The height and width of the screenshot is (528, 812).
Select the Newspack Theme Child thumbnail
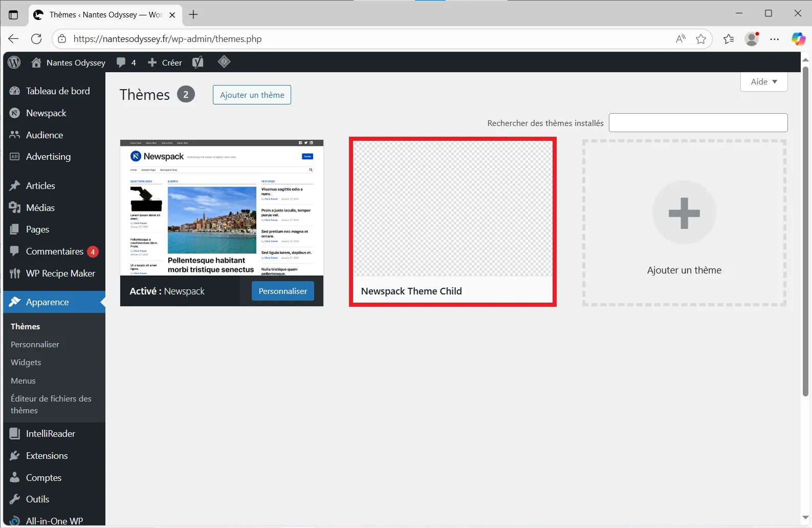pyautogui.click(x=452, y=209)
